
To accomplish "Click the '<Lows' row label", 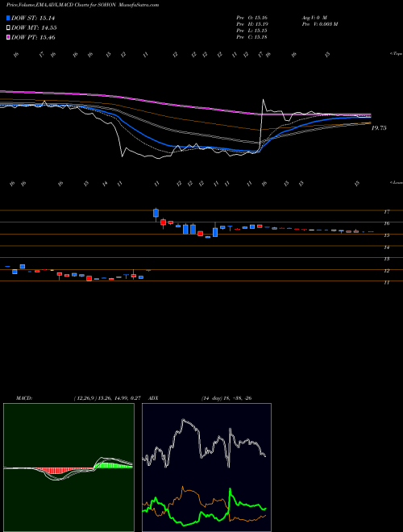I will click(397, 182).
